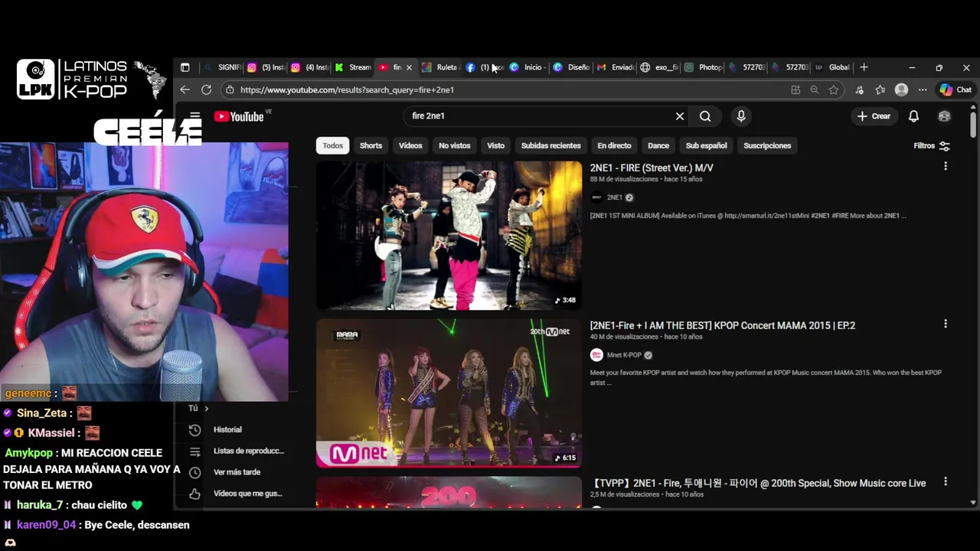This screenshot has height=551, width=980.
Task: Select the Todos filter chip
Action: click(332, 145)
